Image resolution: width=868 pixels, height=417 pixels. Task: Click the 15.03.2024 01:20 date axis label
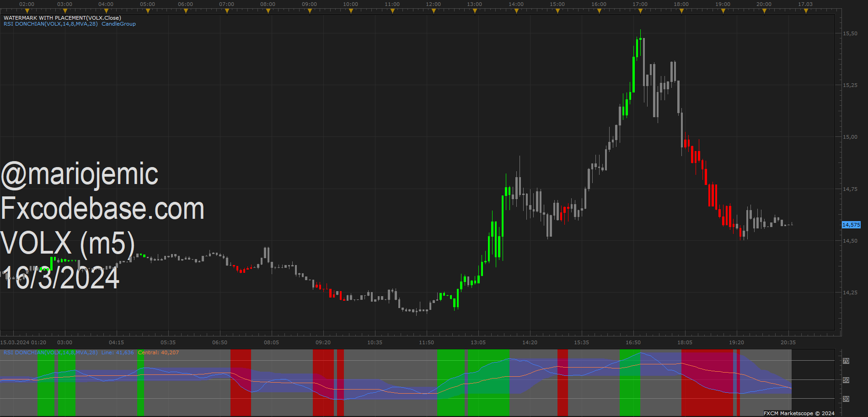23,342
